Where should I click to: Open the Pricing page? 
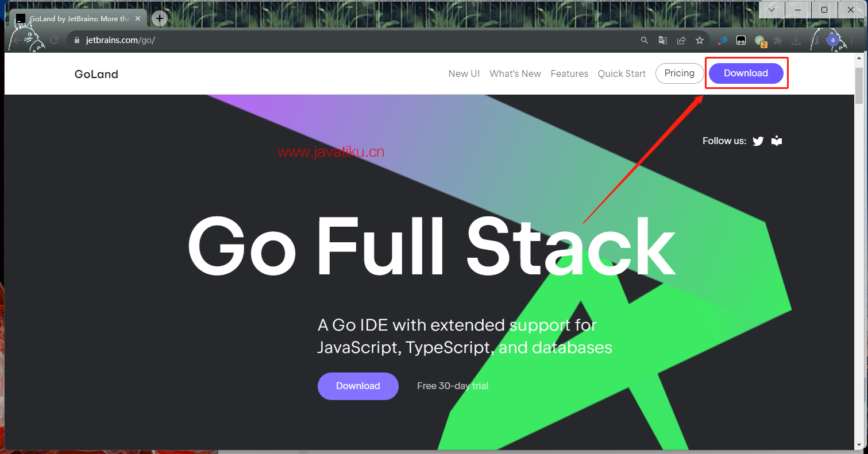point(680,73)
